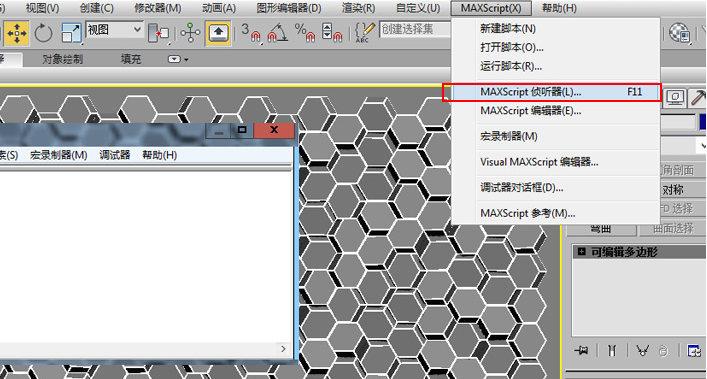Screen dimensions: 707x379
Task: Click Make Unique icon below stack
Action: point(643,350)
